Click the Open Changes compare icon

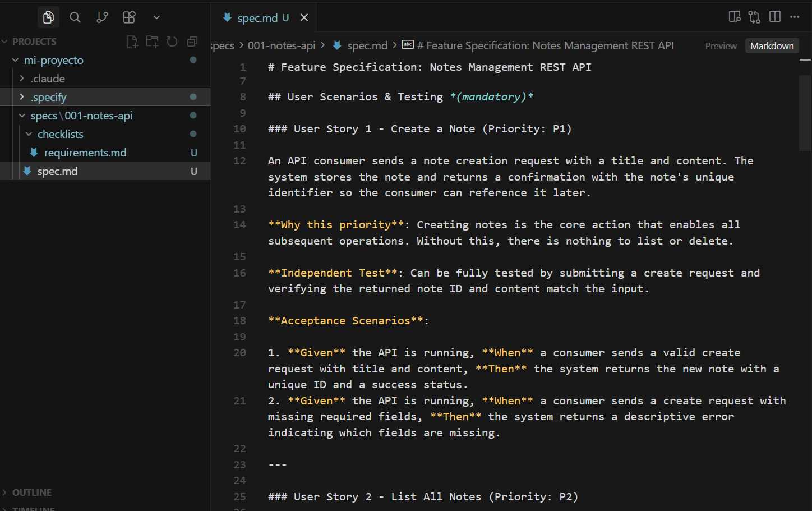(x=754, y=17)
